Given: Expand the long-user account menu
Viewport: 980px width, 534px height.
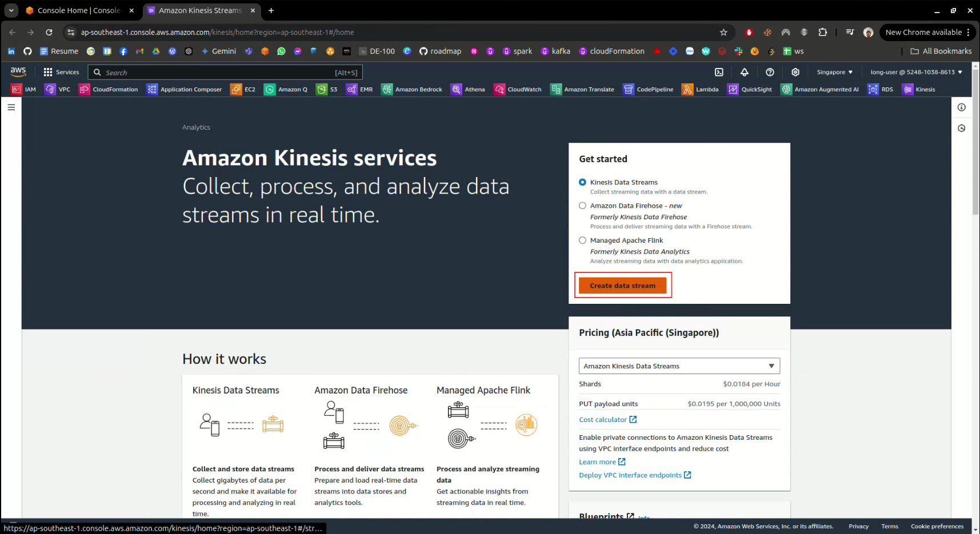Looking at the screenshot, I should click(915, 72).
